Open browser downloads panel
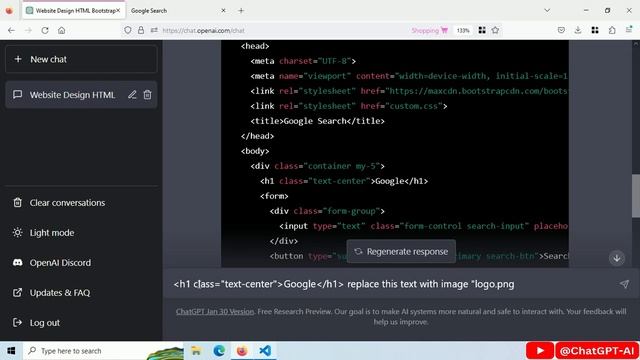 coord(578,30)
